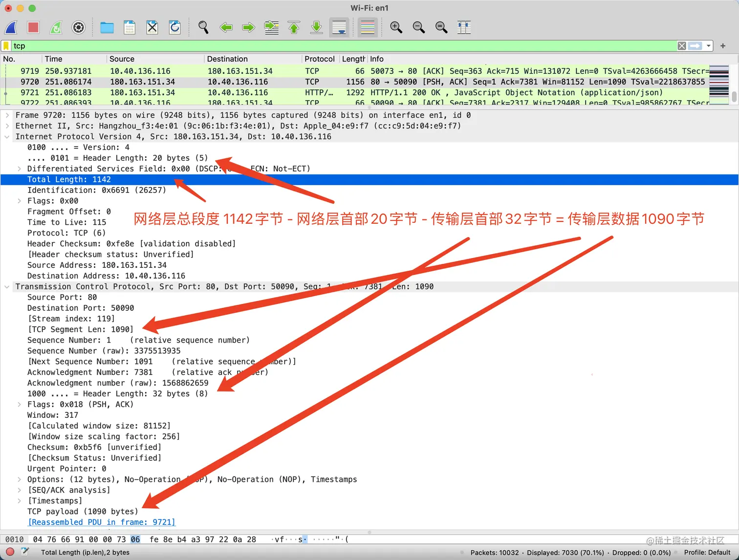The height and width of the screenshot is (560, 739).
Task: Open expert information via the red status circle
Action: [x=10, y=552]
